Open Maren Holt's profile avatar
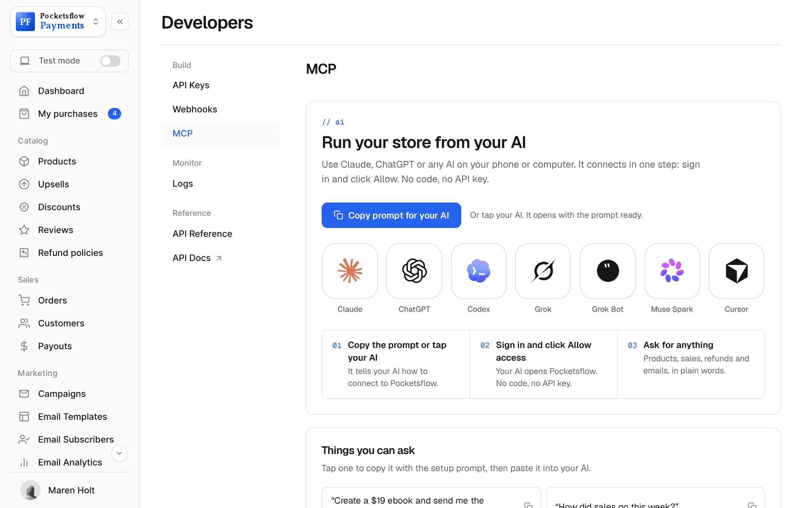The image size is (812, 508). (x=30, y=490)
